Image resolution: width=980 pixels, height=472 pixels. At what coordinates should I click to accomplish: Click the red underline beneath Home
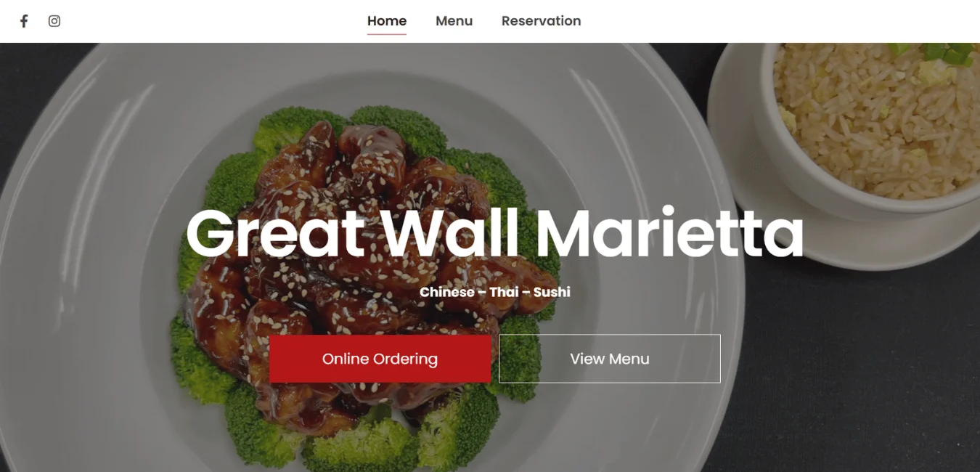coord(387,34)
